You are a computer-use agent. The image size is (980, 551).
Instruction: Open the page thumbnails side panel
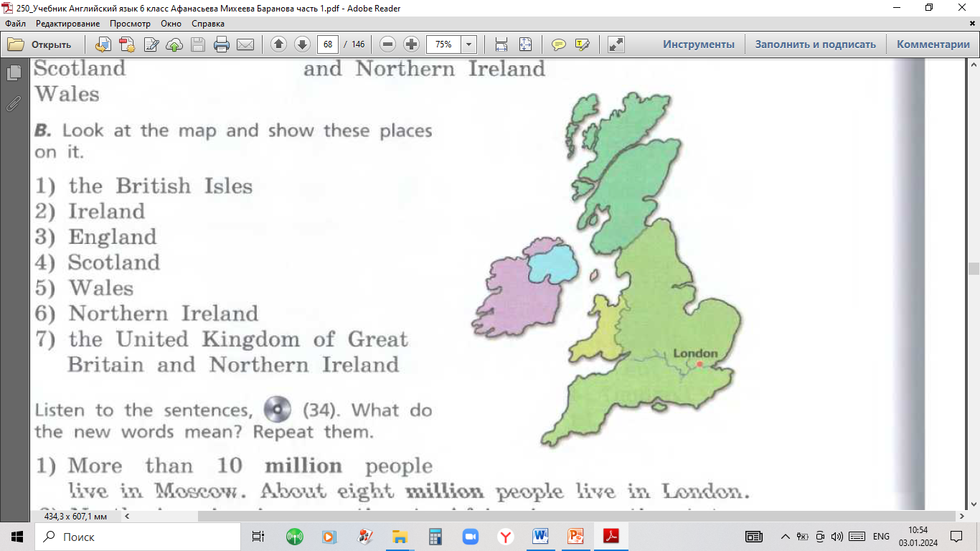point(13,73)
